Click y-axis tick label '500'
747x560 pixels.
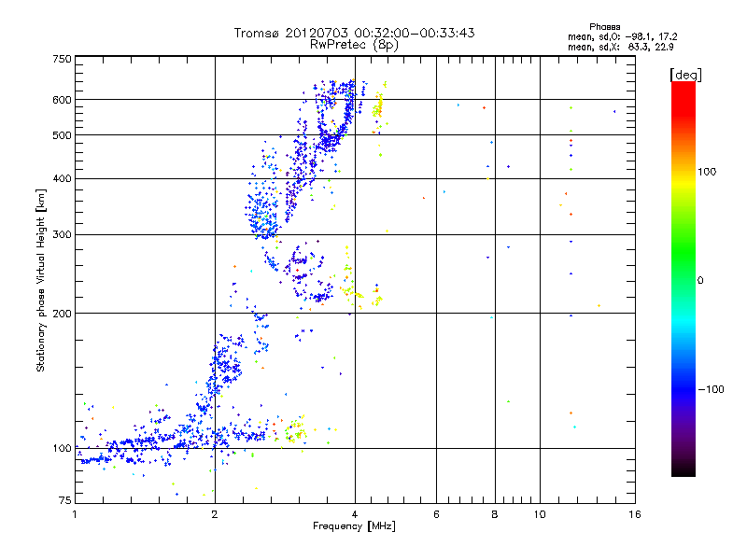point(62,135)
